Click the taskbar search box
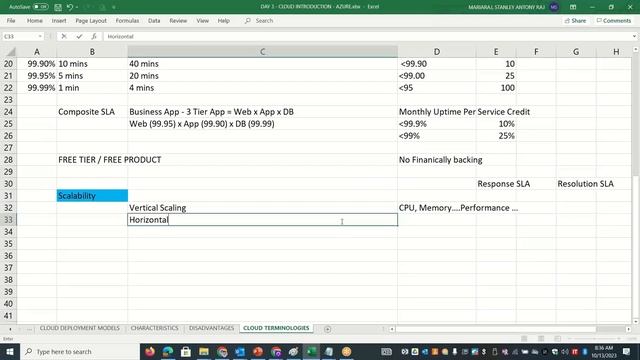The height and width of the screenshot is (360, 640). click(x=80, y=351)
